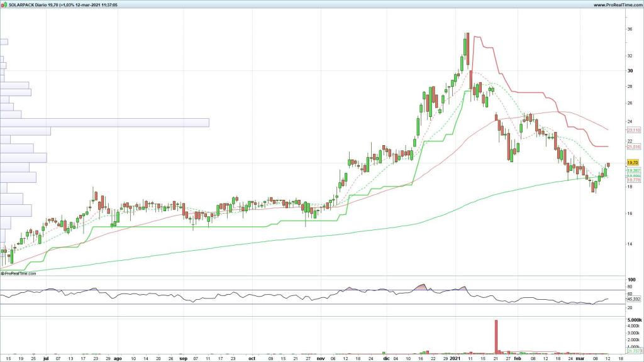Open the www.ProRealTime.com link
Screen dimensions: 644x362
616,4
